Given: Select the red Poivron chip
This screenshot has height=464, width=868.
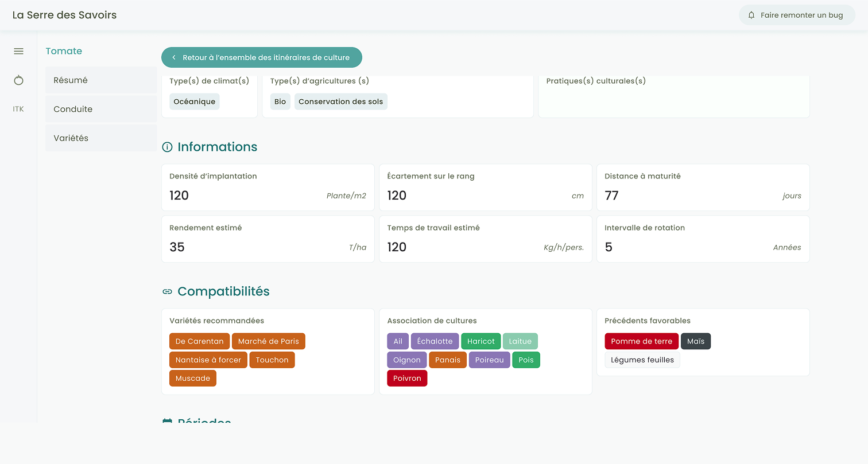Looking at the screenshot, I should click(407, 379).
